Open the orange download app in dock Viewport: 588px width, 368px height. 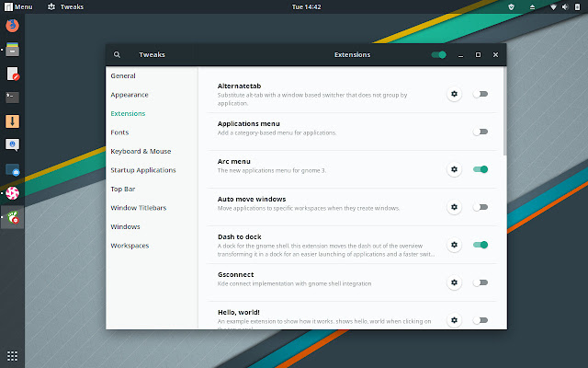coord(12,121)
